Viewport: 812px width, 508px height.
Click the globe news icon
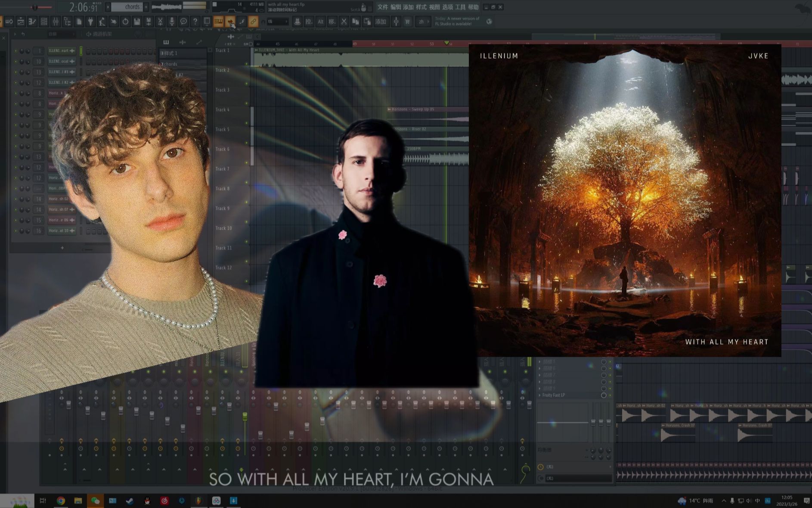(x=489, y=22)
